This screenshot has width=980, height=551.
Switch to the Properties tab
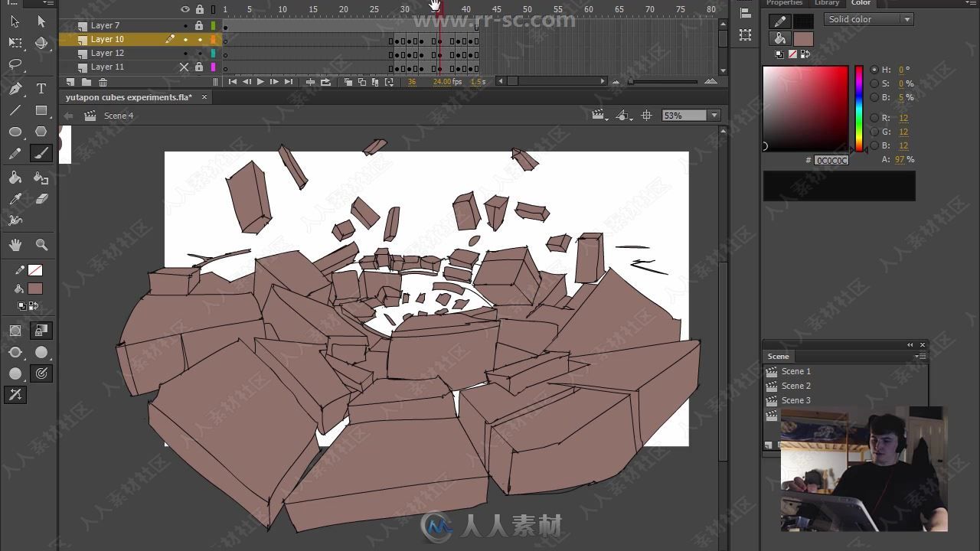pos(784,3)
